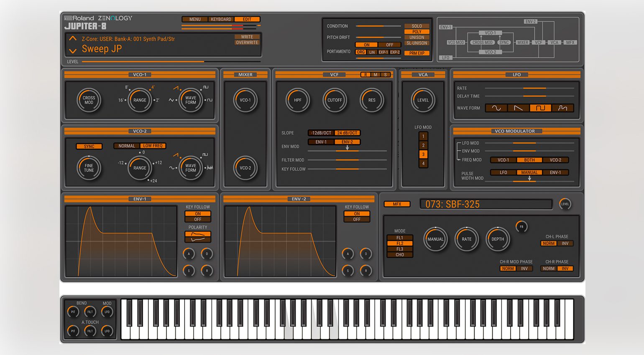This screenshot has height=355, width=644.
Task: Set CH-L PHASE to INV
Action: click(565, 243)
